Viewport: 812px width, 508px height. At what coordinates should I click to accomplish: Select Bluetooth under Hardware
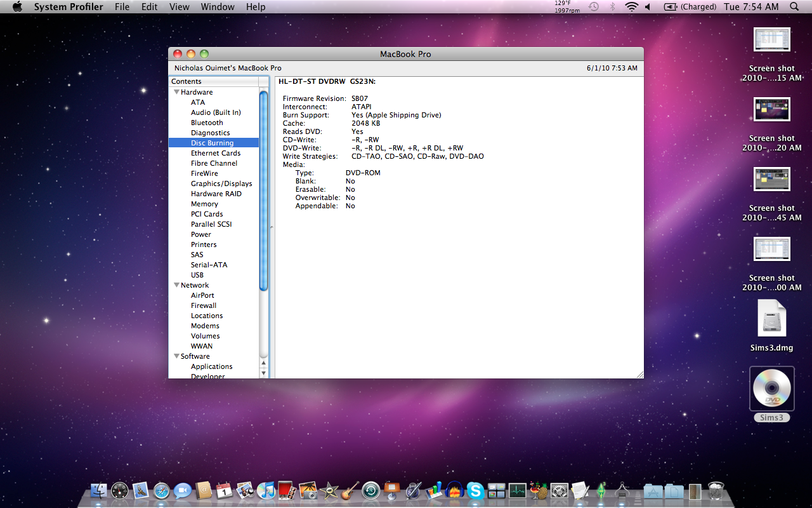pyautogui.click(x=207, y=123)
